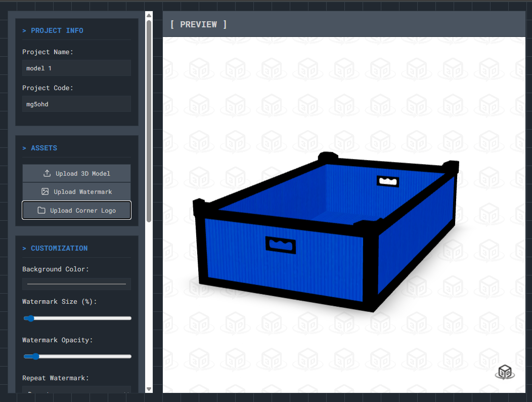Click the corner logo cube in the preview
Image resolution: width=532 pixels, height=402 pixels.
tap(504, 372)
